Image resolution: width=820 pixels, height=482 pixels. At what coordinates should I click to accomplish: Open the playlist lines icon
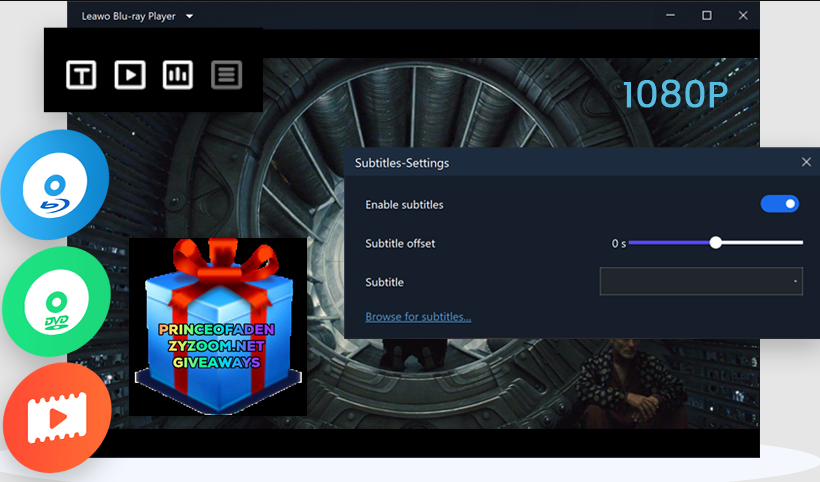[226, 75]
